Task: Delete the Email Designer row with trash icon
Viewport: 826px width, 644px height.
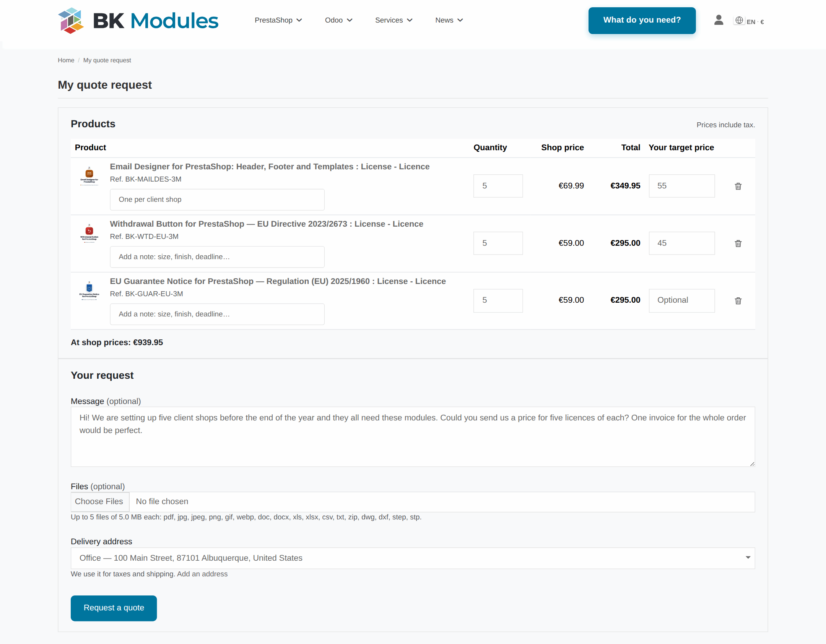Action: click(x=738, y=186)
